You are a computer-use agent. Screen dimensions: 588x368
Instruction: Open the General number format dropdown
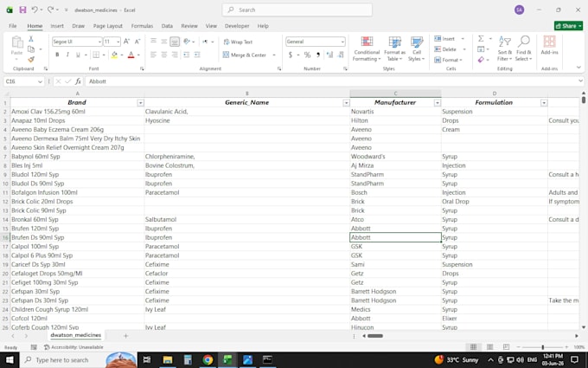[x=342, y=42]
